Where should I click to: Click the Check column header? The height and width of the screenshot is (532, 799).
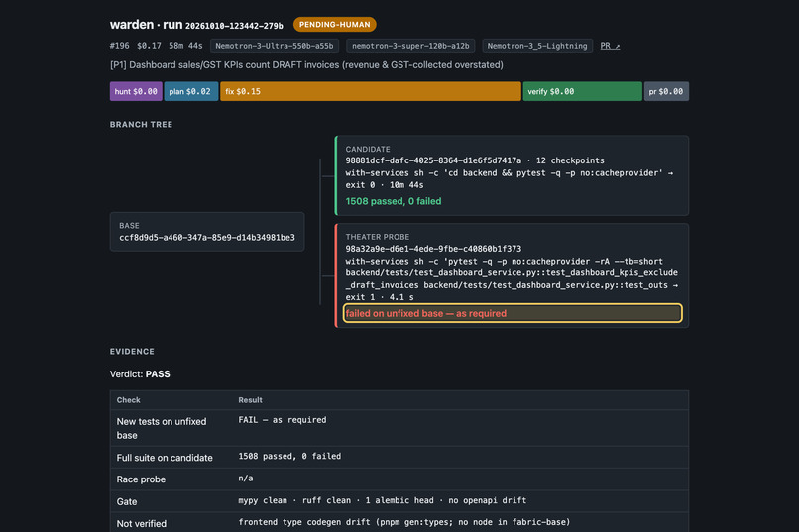tap(129, 400)
